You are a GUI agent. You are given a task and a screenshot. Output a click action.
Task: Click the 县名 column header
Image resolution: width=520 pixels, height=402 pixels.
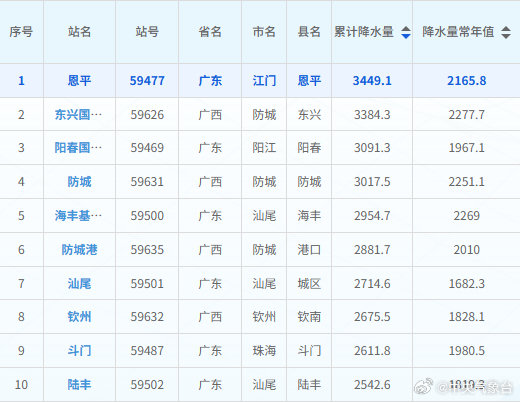(309, 32)
